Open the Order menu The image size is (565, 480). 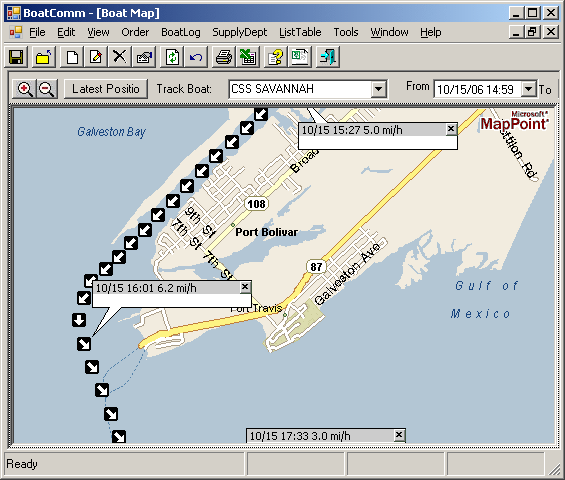tap(135, 32)
